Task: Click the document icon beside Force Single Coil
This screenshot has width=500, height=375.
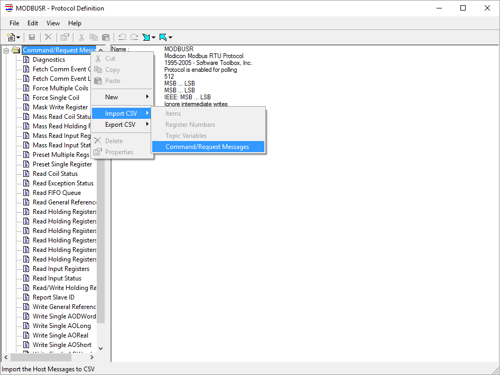Action: coord(26,98)
